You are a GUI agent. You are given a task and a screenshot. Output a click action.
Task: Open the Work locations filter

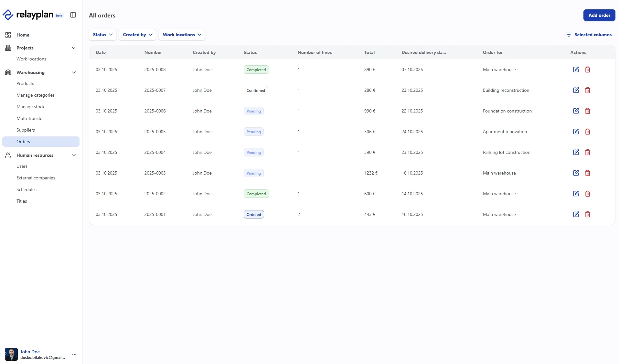[182, 35]
